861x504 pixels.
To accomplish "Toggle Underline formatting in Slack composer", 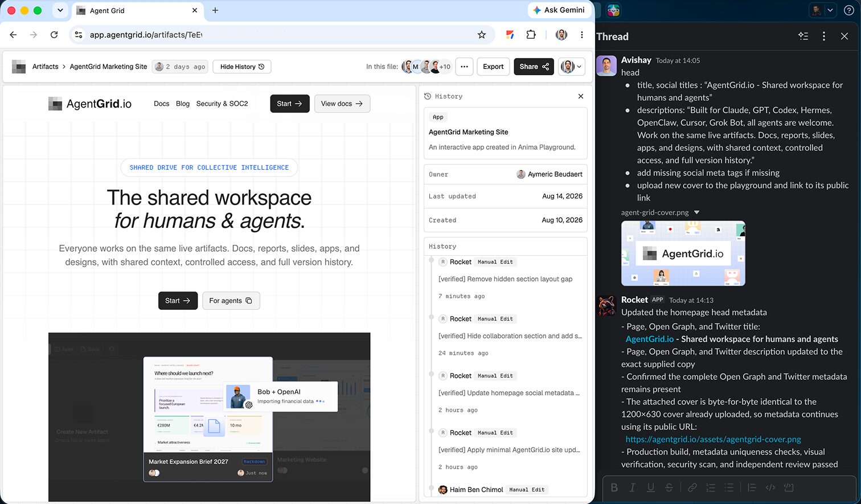I will coord(650,487).
